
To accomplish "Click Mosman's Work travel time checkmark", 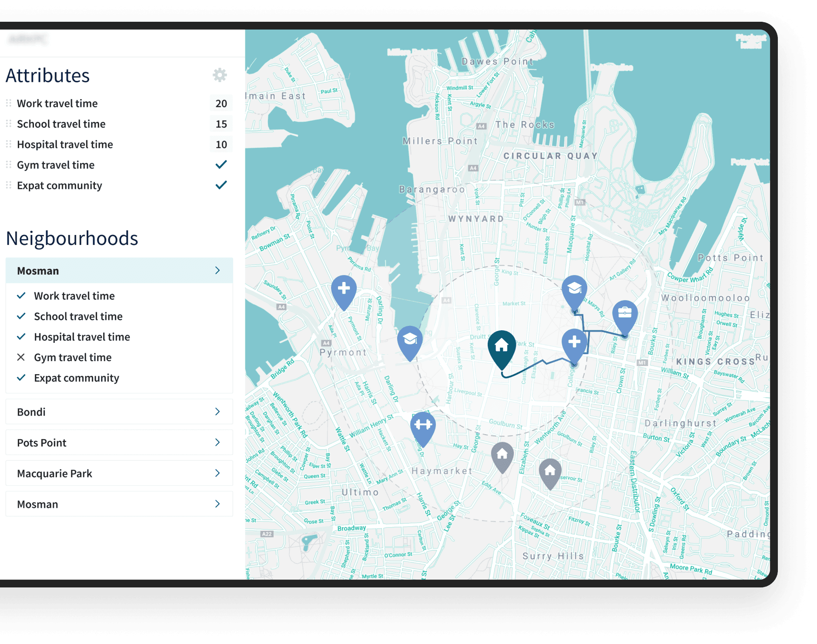I will tap(21, 295).
